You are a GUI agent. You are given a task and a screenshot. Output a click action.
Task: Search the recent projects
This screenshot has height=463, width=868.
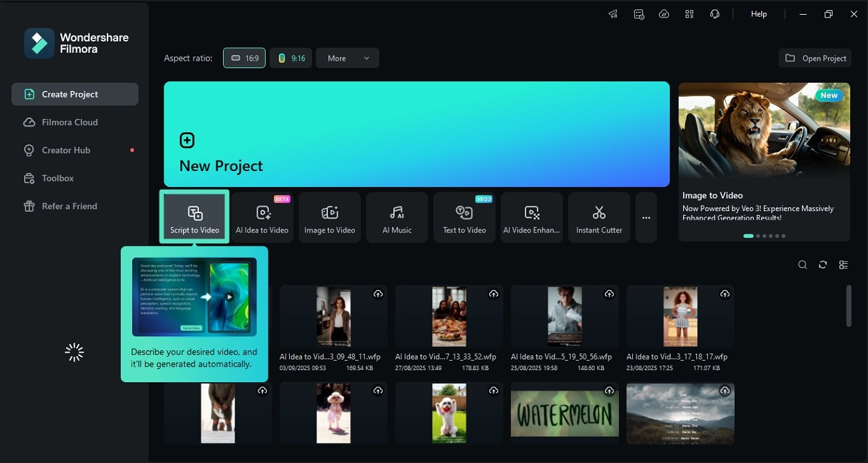click(x=803, y=265)
